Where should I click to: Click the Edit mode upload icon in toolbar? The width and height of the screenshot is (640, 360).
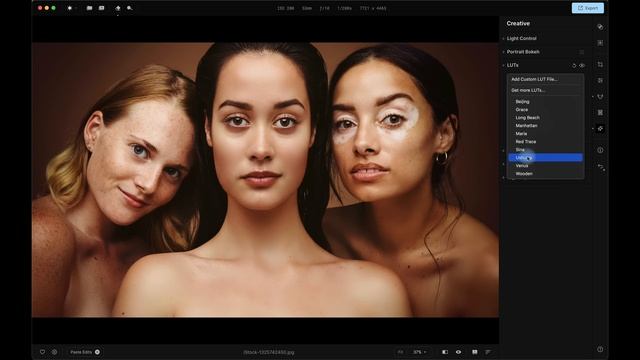point(118,8)
